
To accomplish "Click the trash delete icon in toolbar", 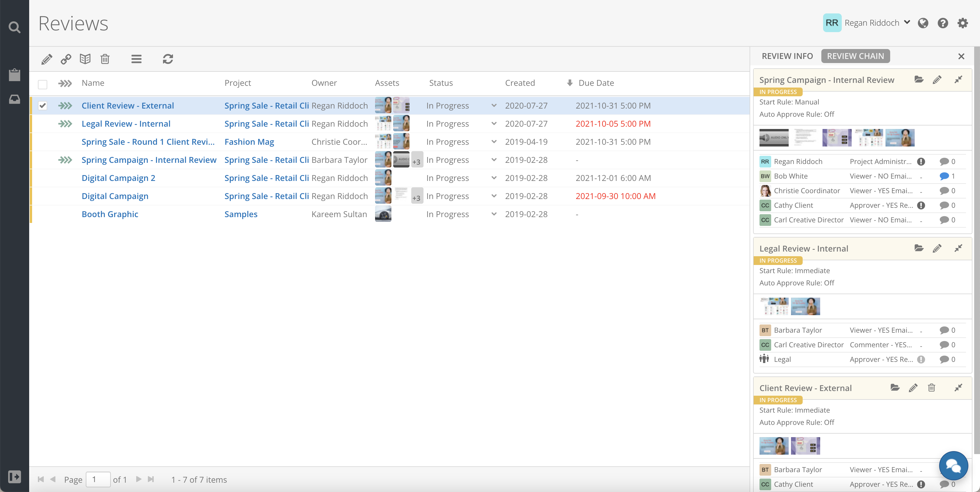I will click(105, 59).
